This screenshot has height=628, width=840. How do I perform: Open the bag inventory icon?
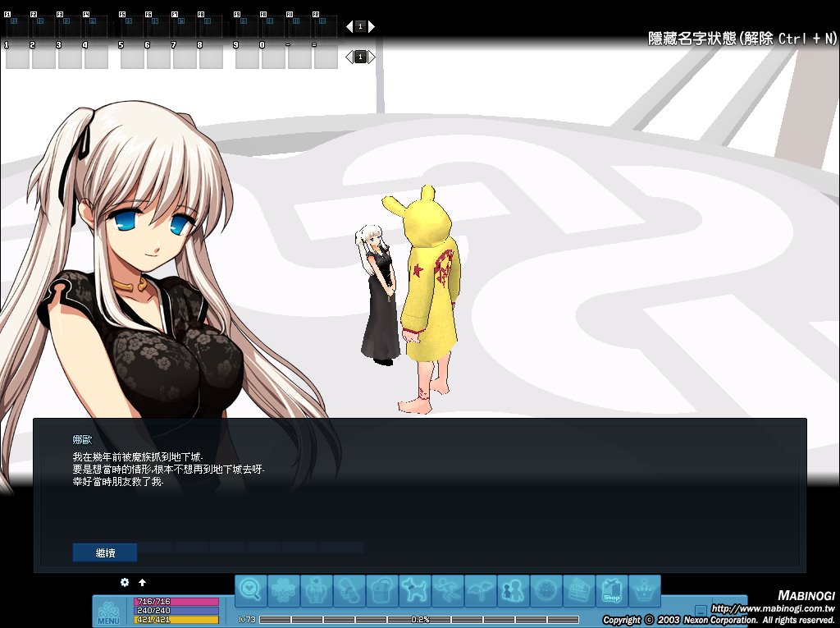point(382,590)
